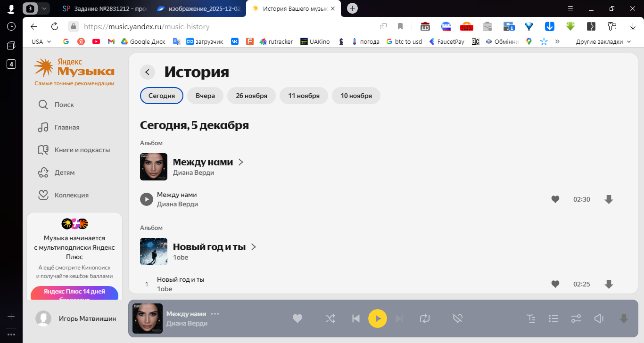Skip to previous track in player
Image resolution: width=644 pixels, height=343 pixels.
356,318
